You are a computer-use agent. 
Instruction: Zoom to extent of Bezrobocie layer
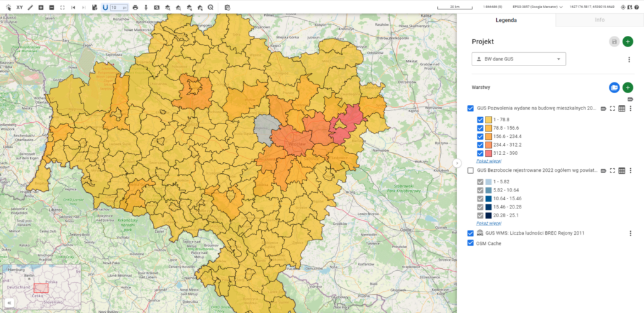click(x=612, y=171)
